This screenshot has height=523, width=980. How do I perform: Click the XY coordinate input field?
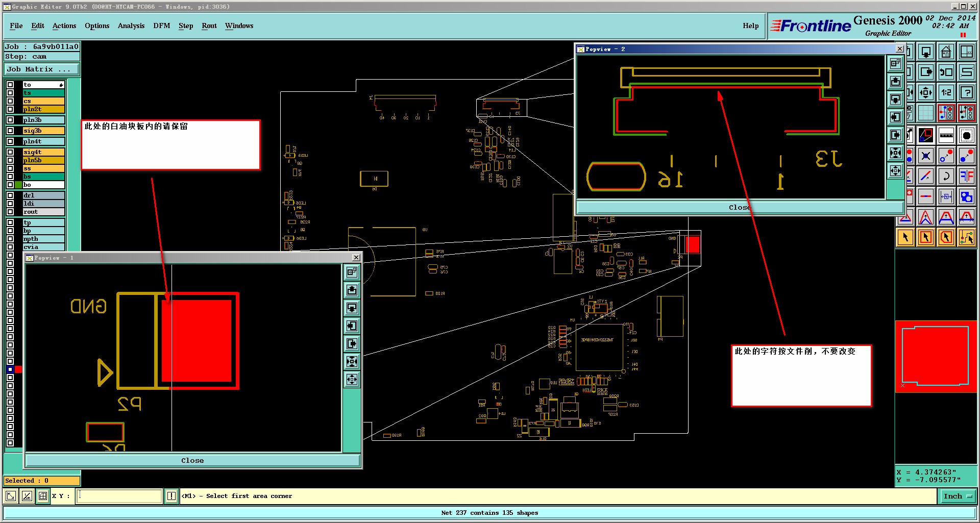119,496
